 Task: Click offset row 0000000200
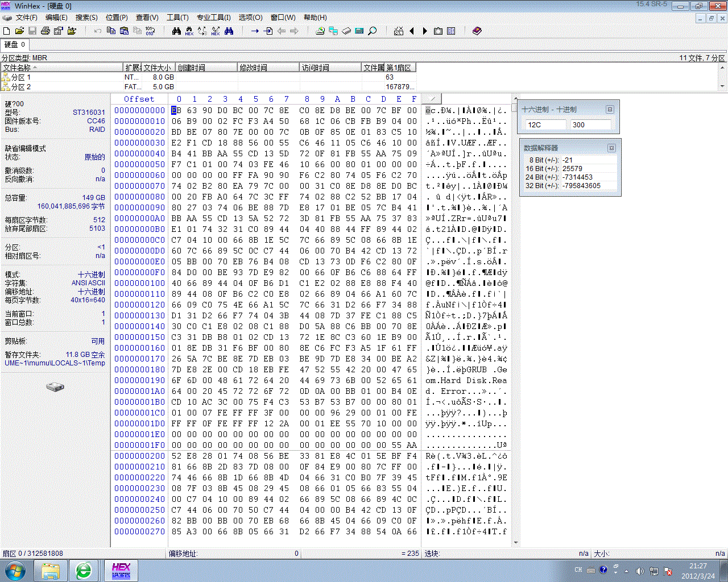pyautogui.click(x=140, y=456)
